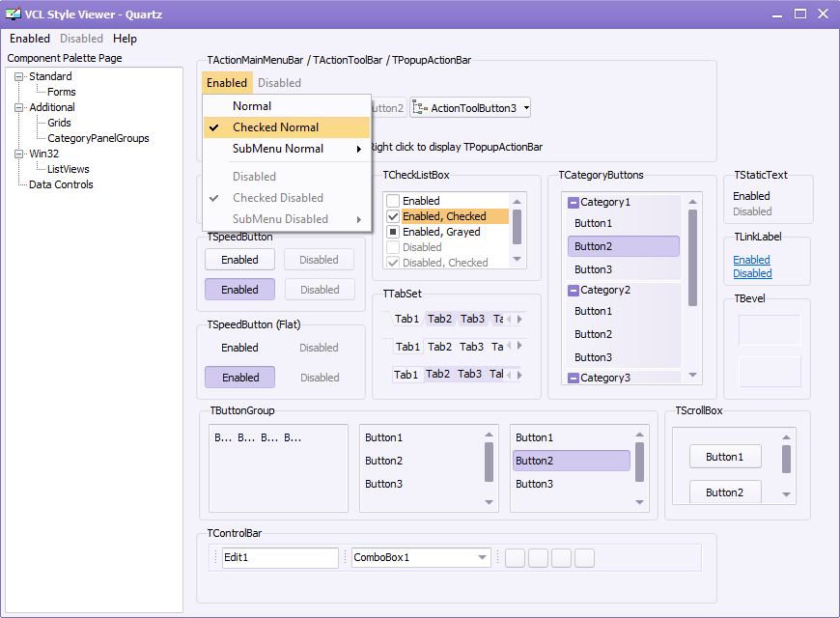840x618 pixels.
Task: Click Category2 minus icon in TCategoryButtons
Action: pyautogui.click(x=574, y=291)
